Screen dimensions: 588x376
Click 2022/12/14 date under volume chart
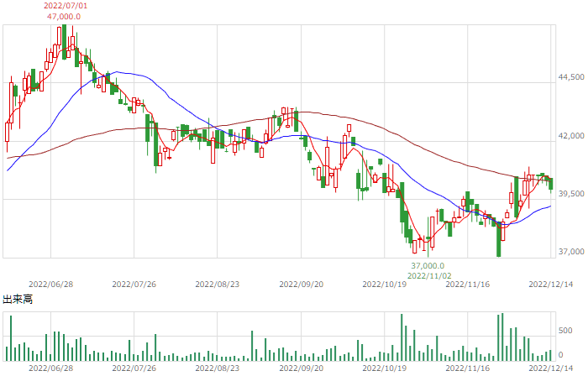click(551, 368)
